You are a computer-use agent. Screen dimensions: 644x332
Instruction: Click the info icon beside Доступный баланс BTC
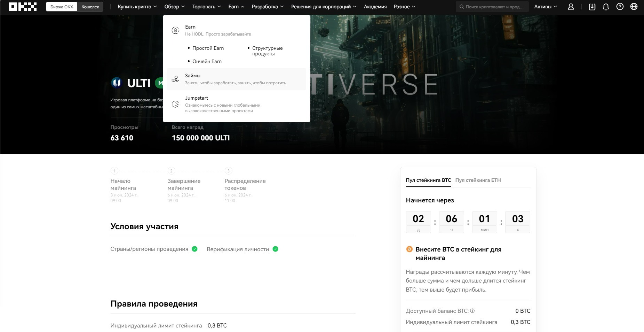472,311
